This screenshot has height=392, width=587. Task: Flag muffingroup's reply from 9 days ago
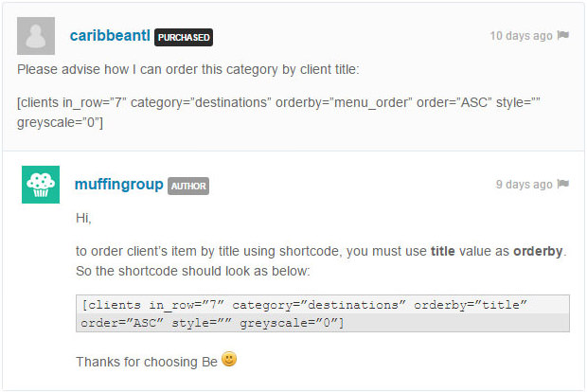point(563,184)
